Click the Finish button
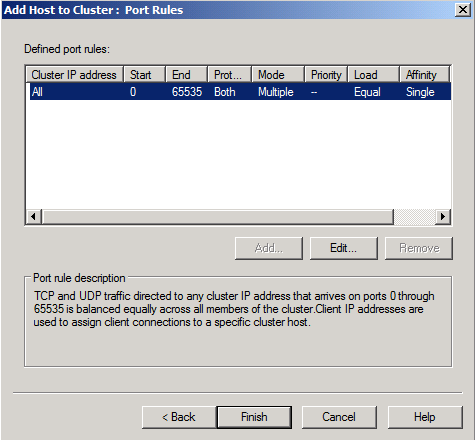475x440 pixels. (254, 417)
